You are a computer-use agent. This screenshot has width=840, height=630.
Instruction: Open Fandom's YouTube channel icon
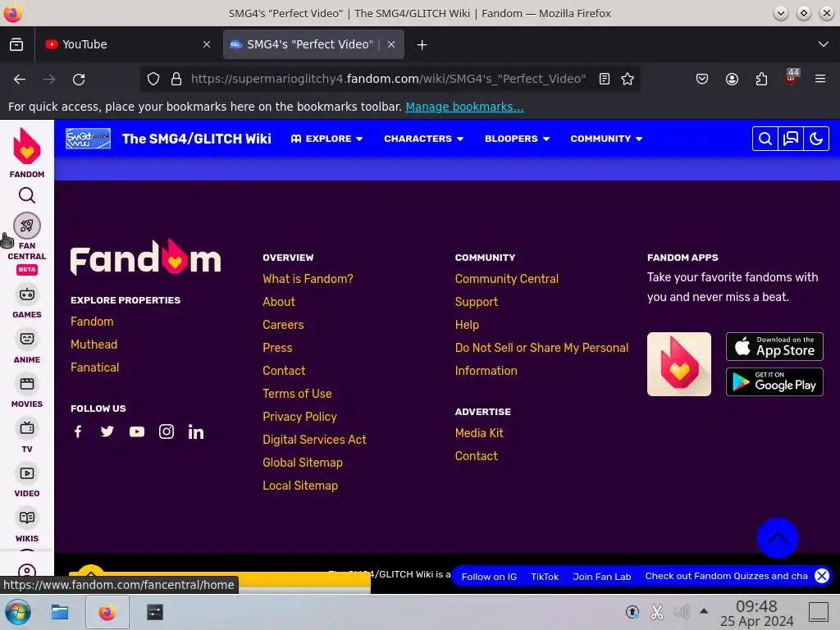(x=137, y=431)
